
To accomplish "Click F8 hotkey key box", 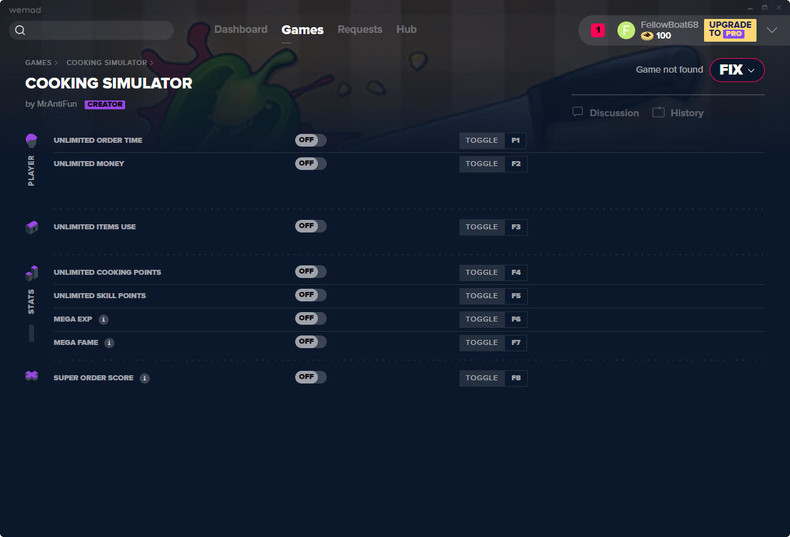I will pos(516,378).
